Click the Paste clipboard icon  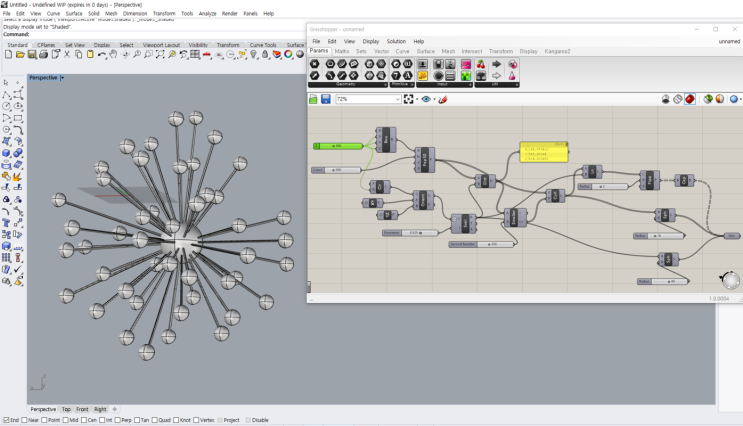click(x=90, y=54)
